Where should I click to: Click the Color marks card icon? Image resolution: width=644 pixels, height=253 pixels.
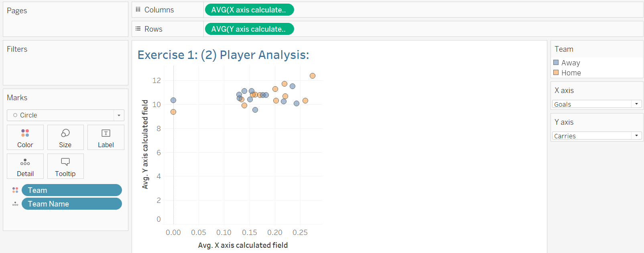tap(25, 133)
